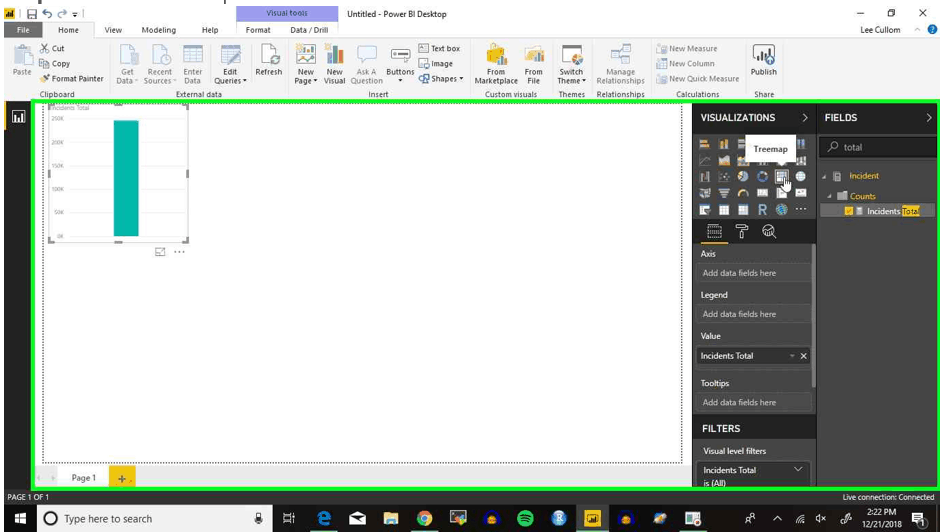This screenshot has height=532, width=942.
Task: Uncheck the Incidents Total field checkbox
Action: 848,211
